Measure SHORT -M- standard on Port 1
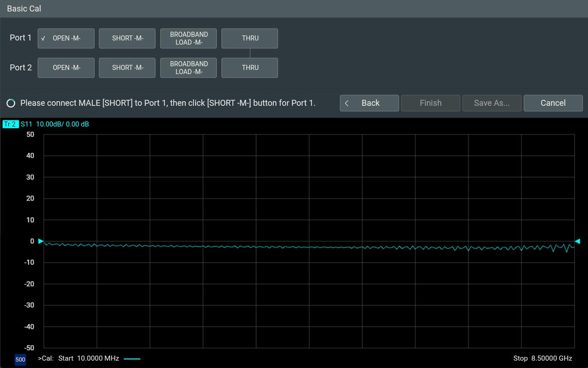The height and width of the screenshot is (368, 588). click(127, 38)
